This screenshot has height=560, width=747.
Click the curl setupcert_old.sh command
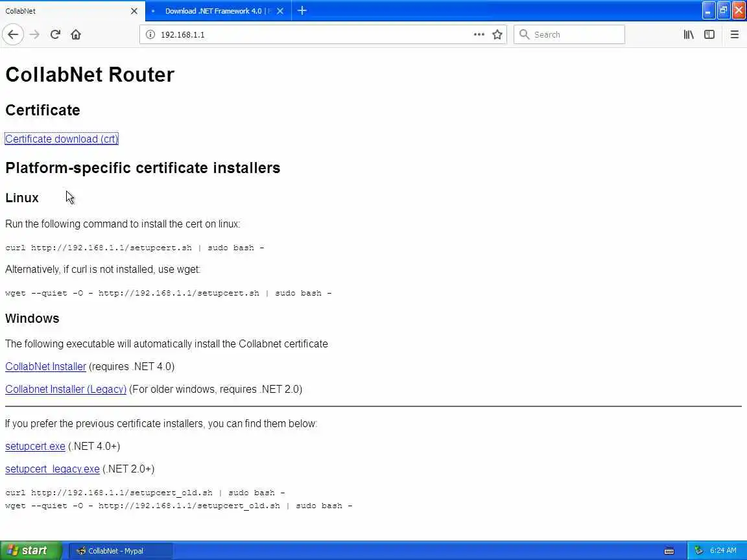145,493
